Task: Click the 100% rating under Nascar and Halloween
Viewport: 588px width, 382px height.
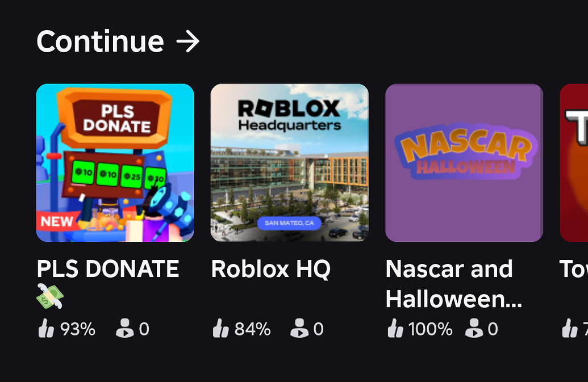Action: coord(431,329)
